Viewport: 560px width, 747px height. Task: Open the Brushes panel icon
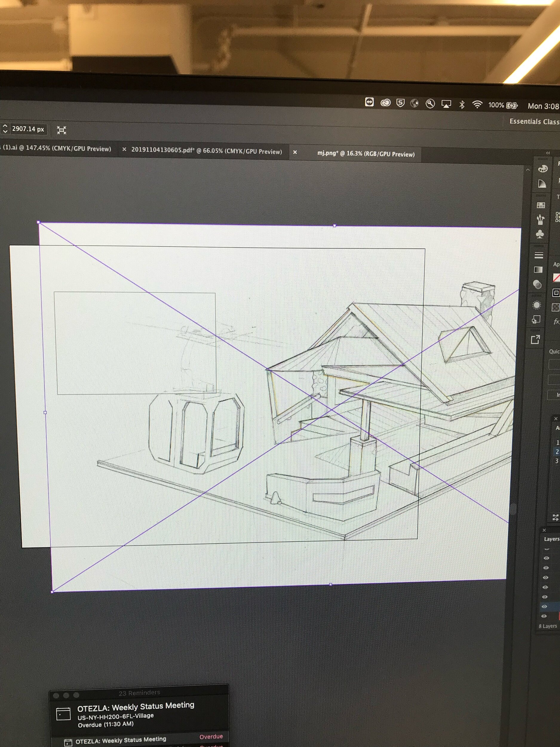540,220
